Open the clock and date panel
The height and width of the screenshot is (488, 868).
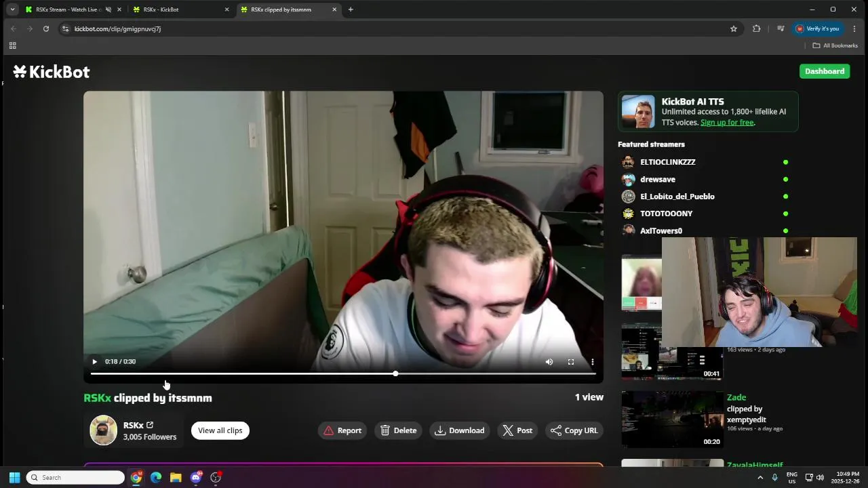coord(847,478)
